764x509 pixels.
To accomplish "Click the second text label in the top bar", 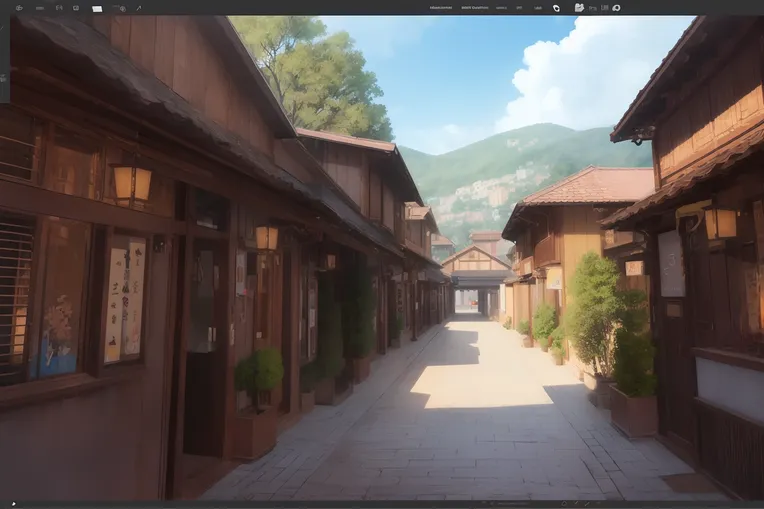I will point(474,8).
